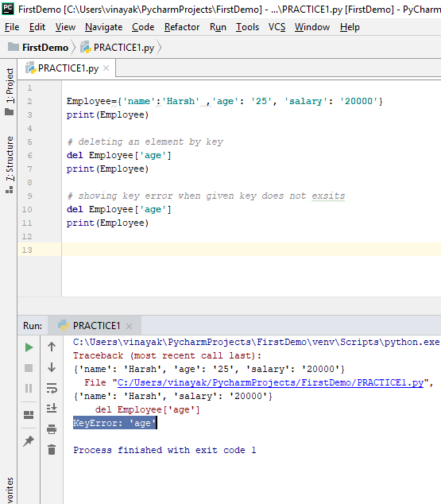Jump up the stack trace arrow
The height and width of the screenshot is (504, 441).
pyautogui.click(x=52, y=347)
